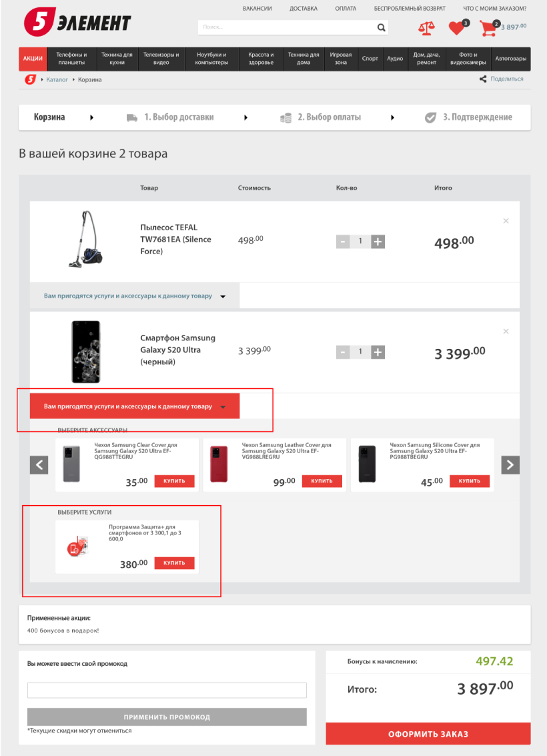Open Техника для дома menu
The height and width of the screenshot is (756, 547).
click(304, 59)
